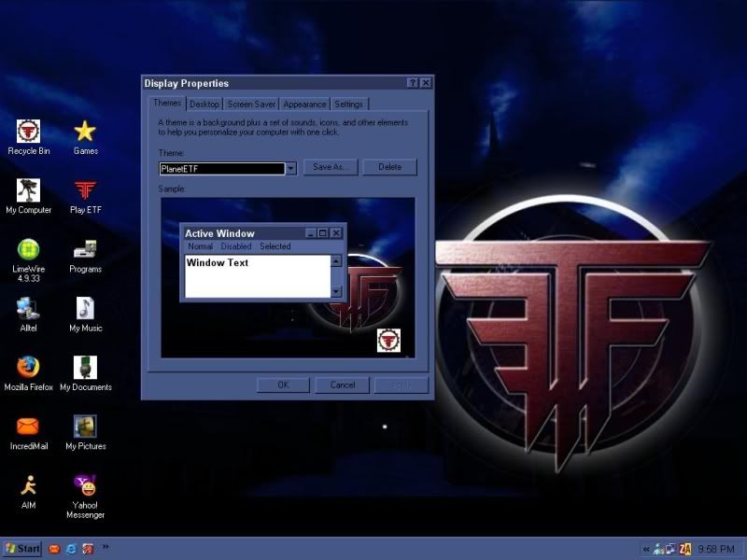This screenshot has height=560, width=747.
Task: Select the My Computer desktop icon
Action: [28, 191]
